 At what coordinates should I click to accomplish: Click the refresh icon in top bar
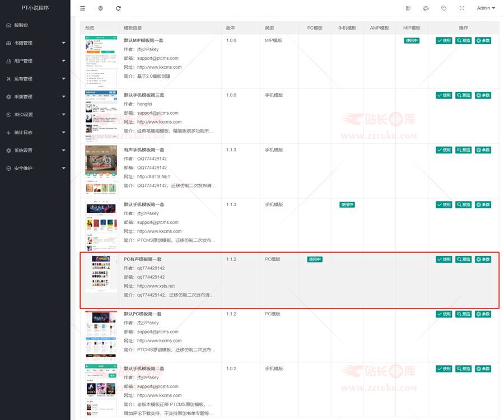click(118, 8)
